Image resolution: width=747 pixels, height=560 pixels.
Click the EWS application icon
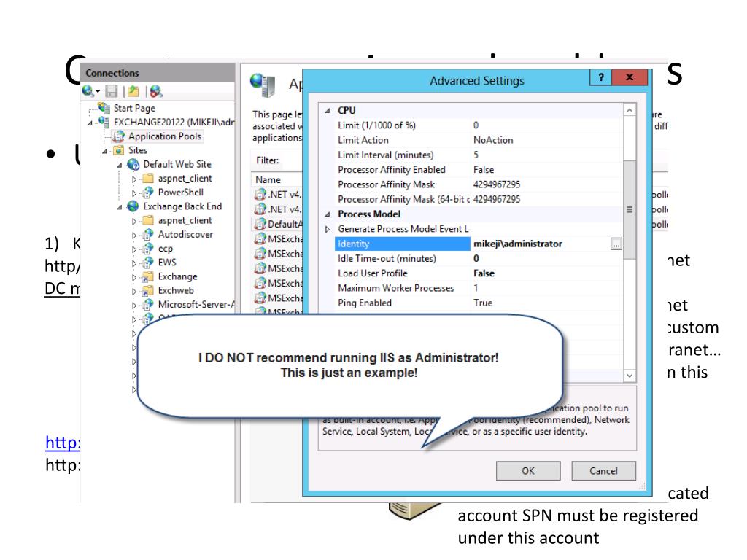pyautogui.click(x=148, y=262)
